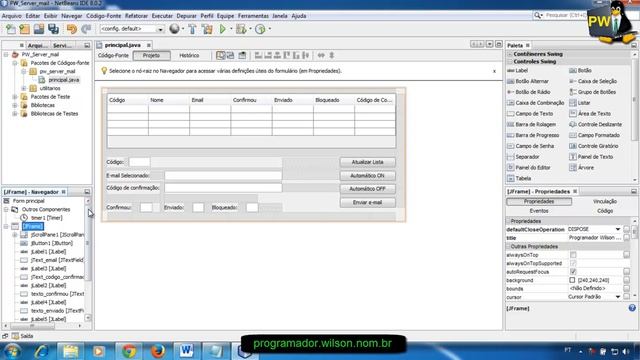Switch to the Código-Fonte view tab

[113, 55]
